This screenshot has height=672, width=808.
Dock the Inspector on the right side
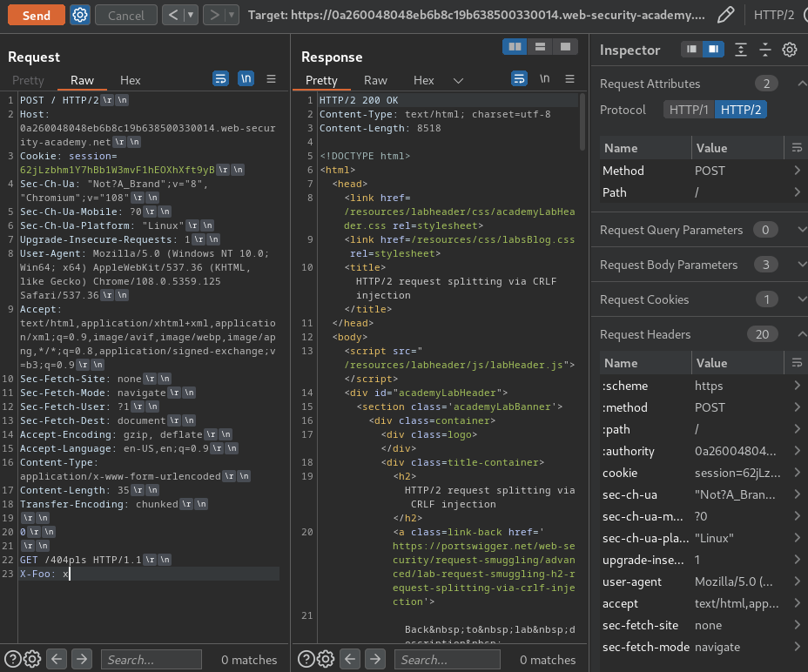click(x=713, y=50)
